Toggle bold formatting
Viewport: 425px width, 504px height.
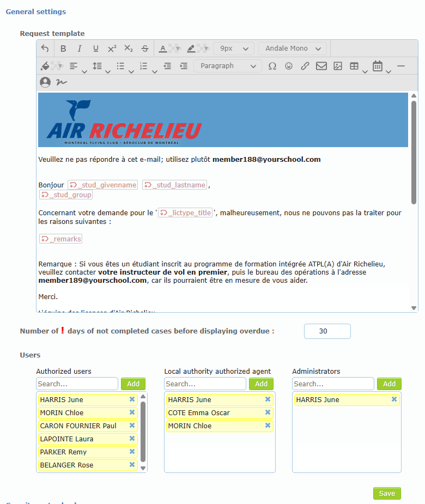pos(63,48)
